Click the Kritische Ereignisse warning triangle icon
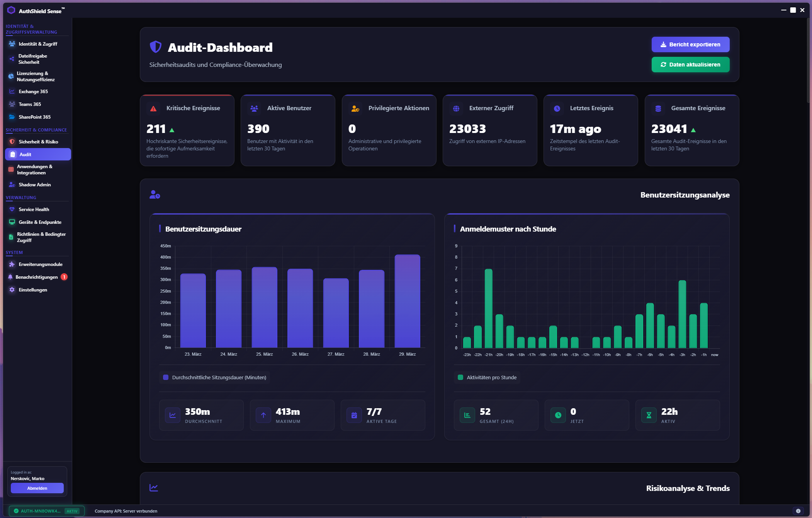The image size is (812, 518). click(153, 109)
